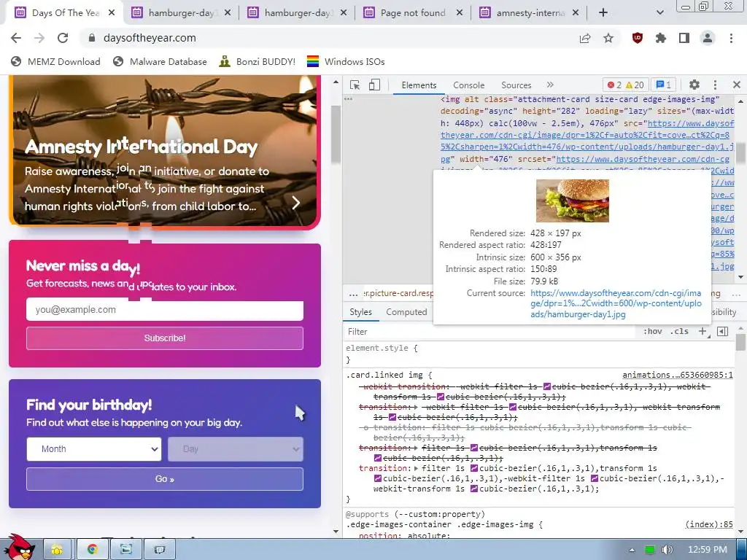The height and width of the screenshot is (560, 747).
Task: Open the Chrome three-dot menu
Action: coord(731,38)
